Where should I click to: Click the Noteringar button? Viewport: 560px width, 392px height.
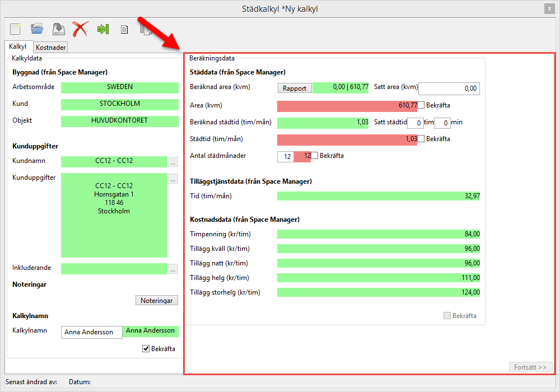click(x=157, y=301)
